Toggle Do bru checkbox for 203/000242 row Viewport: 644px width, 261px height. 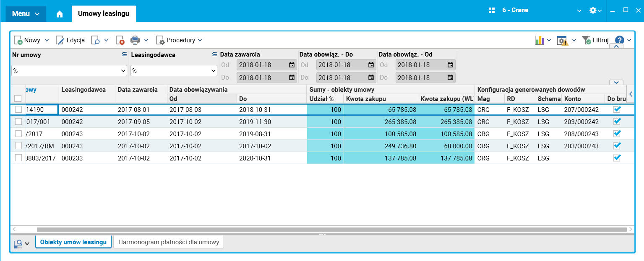point(617,121)
